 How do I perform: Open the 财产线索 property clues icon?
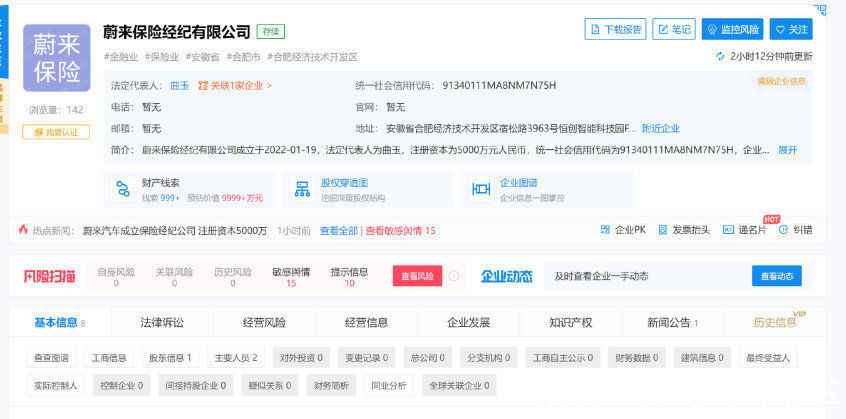click(124, 189)
